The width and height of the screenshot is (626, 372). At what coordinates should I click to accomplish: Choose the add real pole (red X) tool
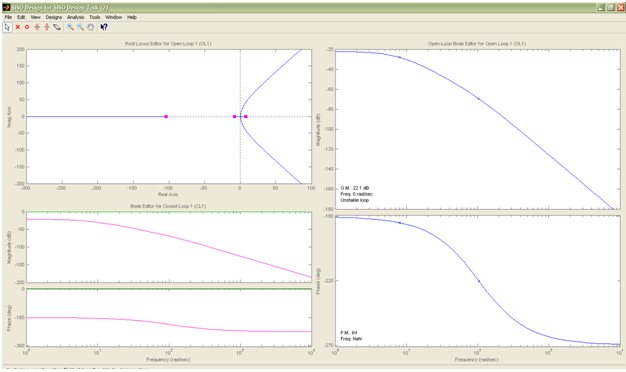tap(18, 27)
